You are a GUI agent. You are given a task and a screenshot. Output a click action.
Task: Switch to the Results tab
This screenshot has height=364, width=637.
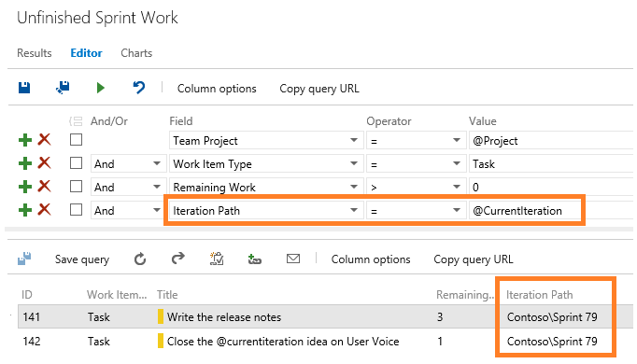point(35,53)
